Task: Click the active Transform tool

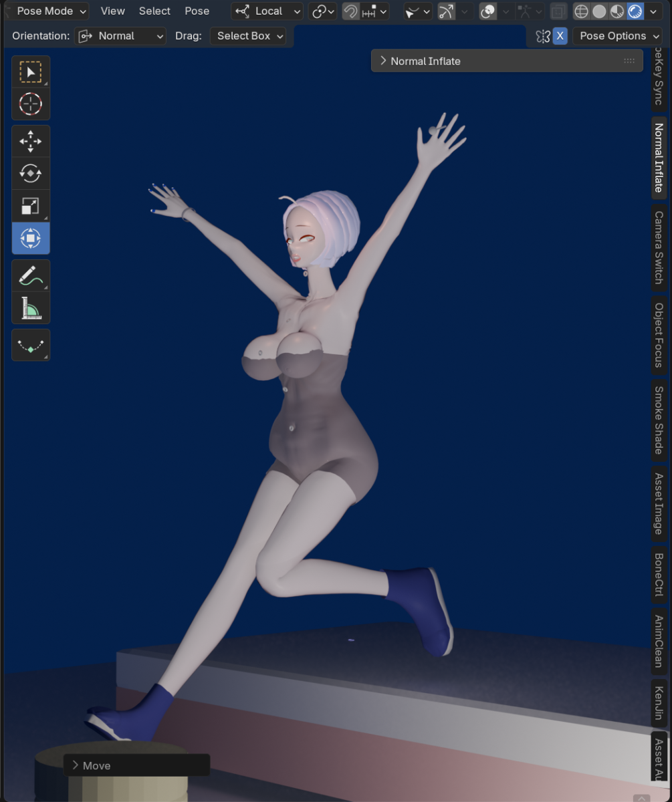Action: pos(31,239)
